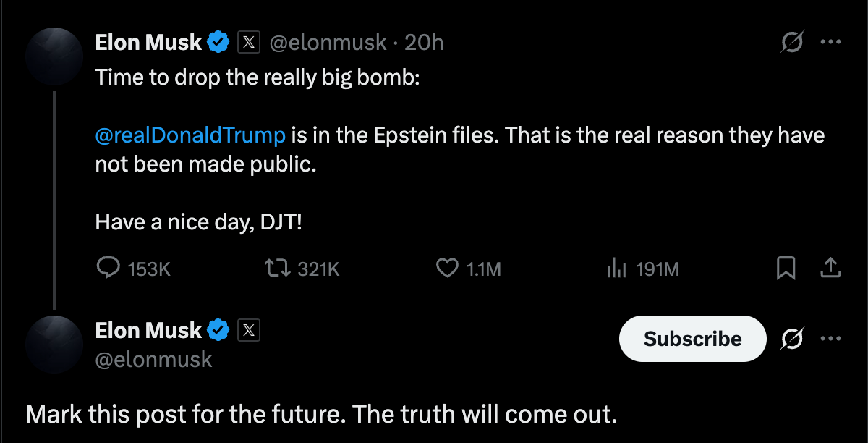
Task: Open the lower post's profile avatar
Action: click(x=54, y=345)
